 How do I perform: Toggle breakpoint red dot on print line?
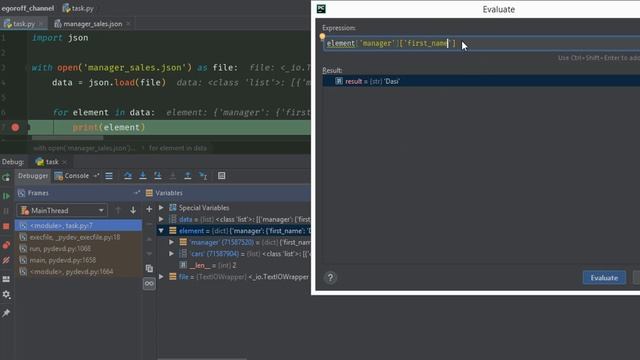click(16, 127)
